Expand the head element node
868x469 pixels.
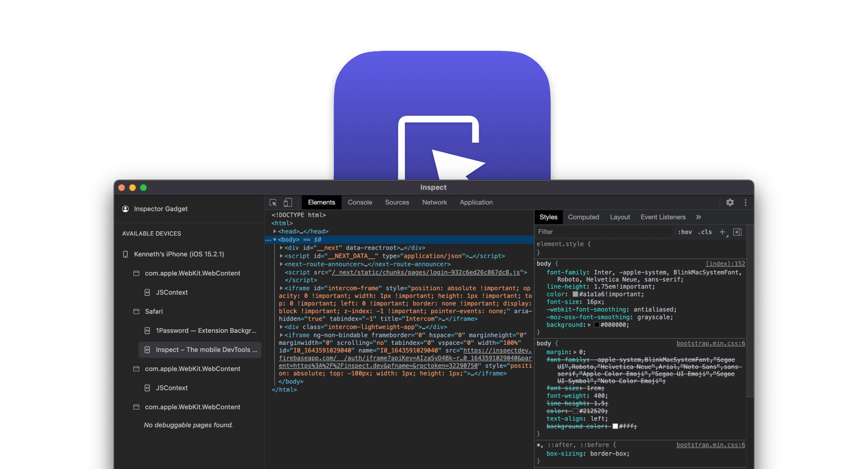[275, 231]
